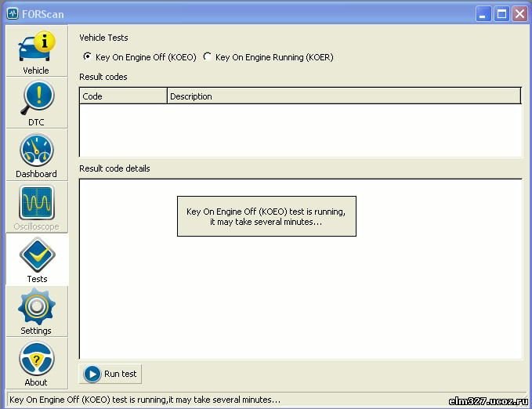Open the Vehicle info section
Image resolution: width=532 pixels, height=409 pixels.
tap(37, 51)
